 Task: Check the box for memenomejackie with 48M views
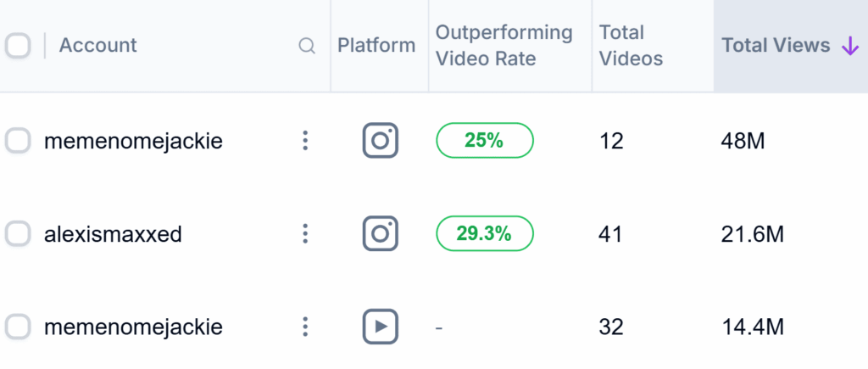click(x=18, y=141)
